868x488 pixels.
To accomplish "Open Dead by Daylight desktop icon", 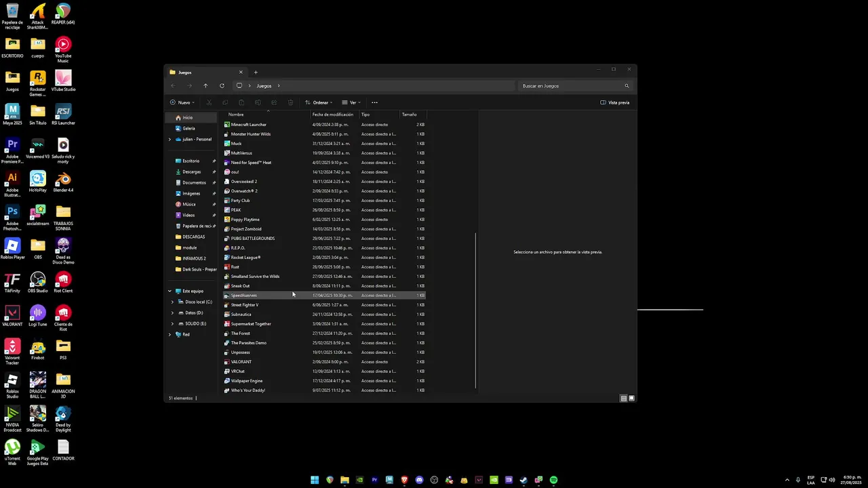I will [63, 418].
